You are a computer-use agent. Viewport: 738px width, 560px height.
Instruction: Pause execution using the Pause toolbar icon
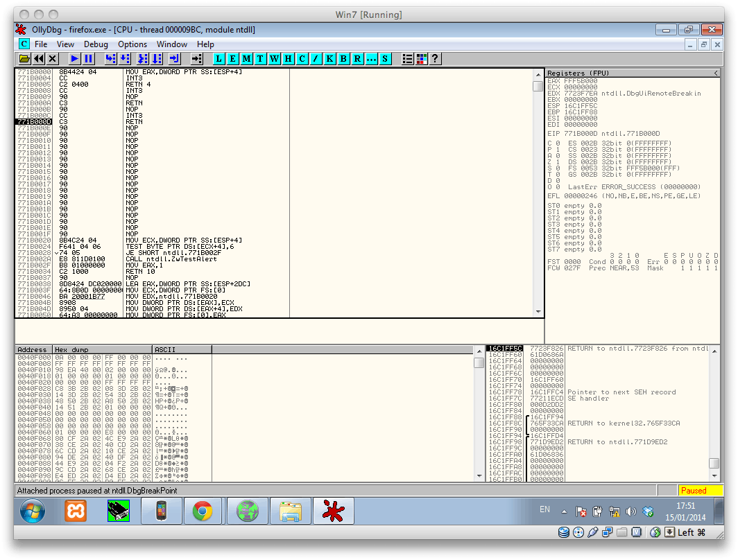pyautogui.click(x=89, y=59)
